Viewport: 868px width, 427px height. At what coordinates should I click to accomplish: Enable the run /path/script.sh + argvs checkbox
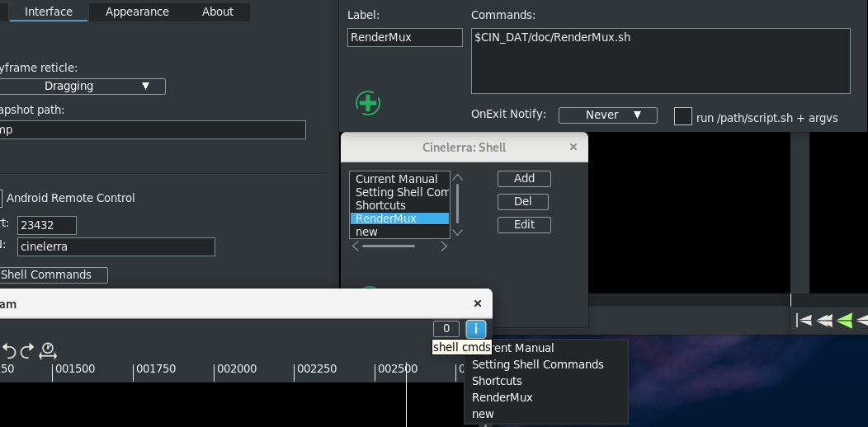[x=682, y=116]
